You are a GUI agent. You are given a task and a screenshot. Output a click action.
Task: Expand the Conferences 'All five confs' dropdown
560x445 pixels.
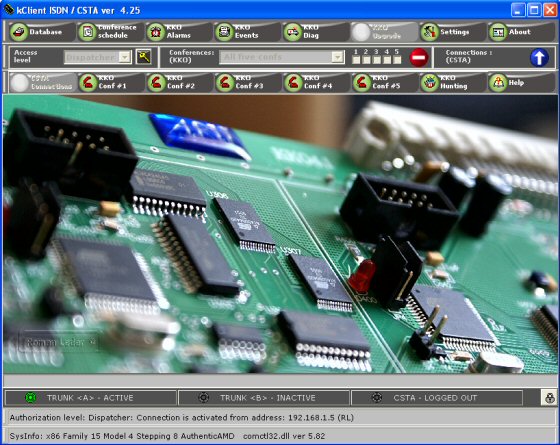point(337,57)
